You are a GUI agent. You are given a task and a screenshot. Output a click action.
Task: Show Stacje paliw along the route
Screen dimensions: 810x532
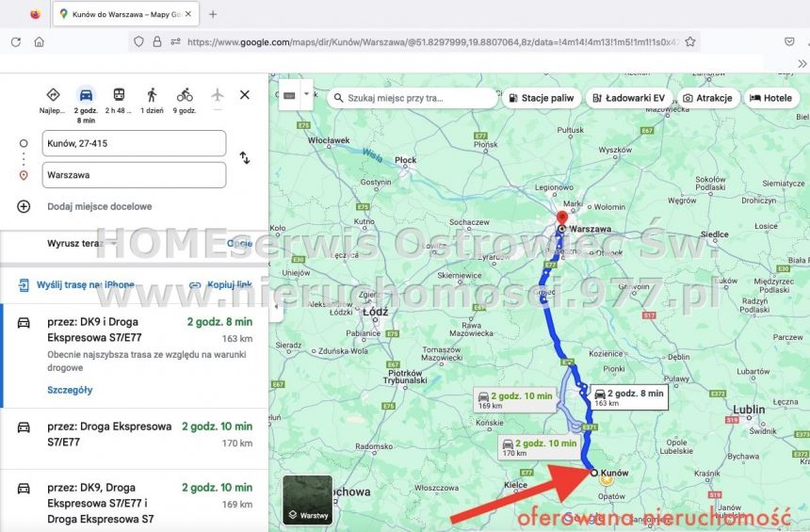542,98
